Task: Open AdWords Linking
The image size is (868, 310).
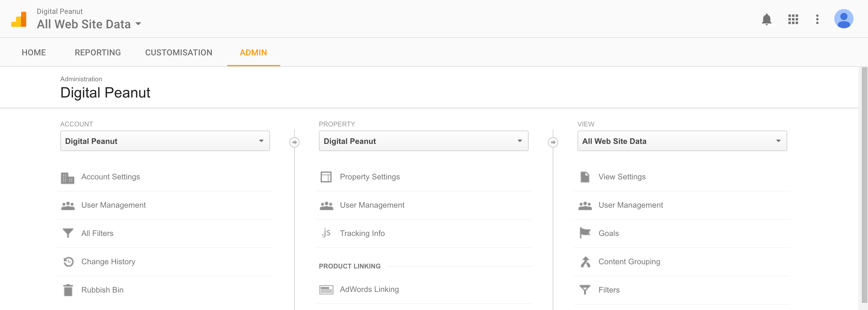Action: coord(369,289)
